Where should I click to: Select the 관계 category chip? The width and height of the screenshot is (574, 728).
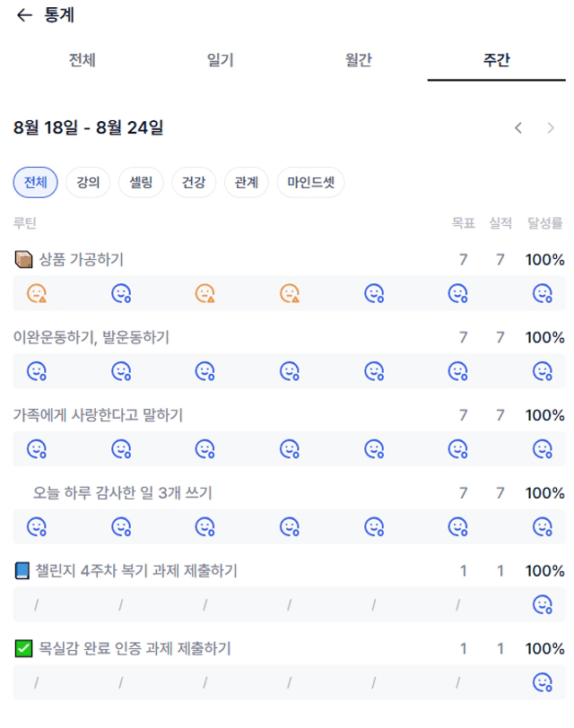(x=246, y=182)
